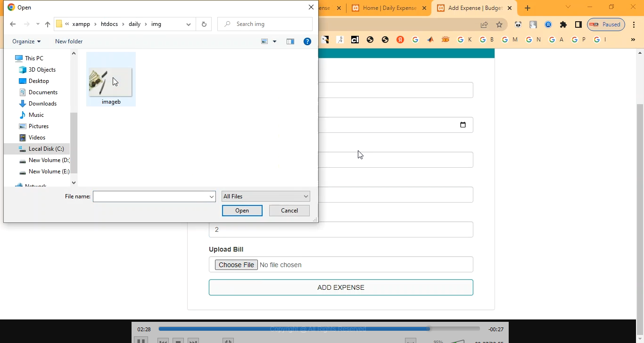Expand the Organize menu
644x343 pixels.
click(x=26, y=41)
